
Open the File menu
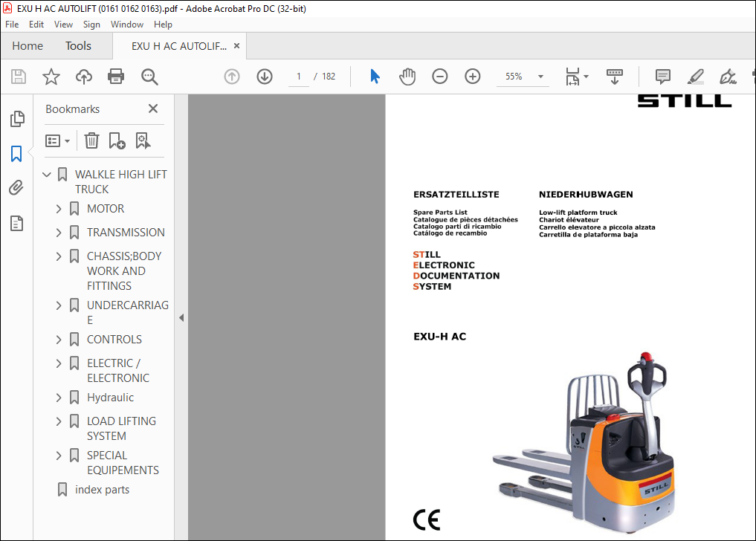[12, 24]
